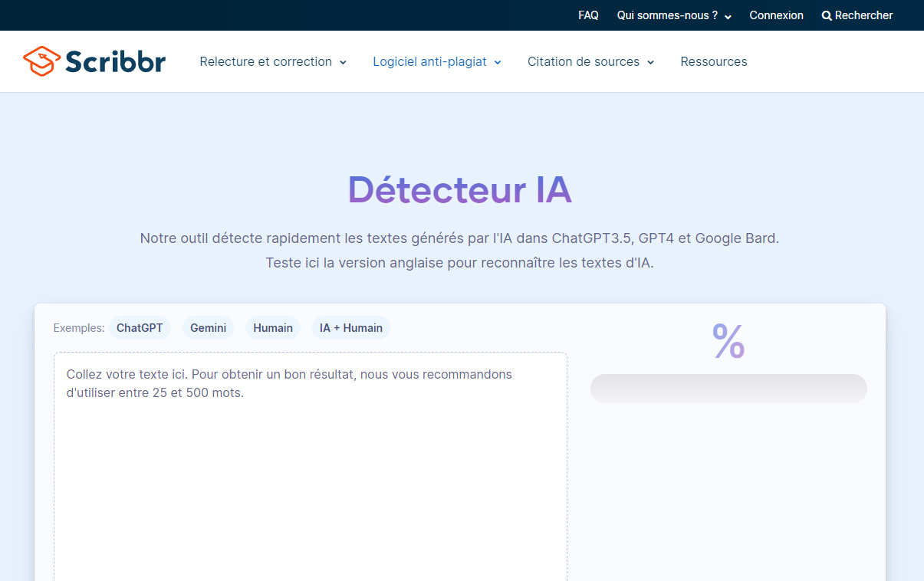Screen dimensions: 924x581
Task: Load the ChatGPT example text
Action: point(140,328)
